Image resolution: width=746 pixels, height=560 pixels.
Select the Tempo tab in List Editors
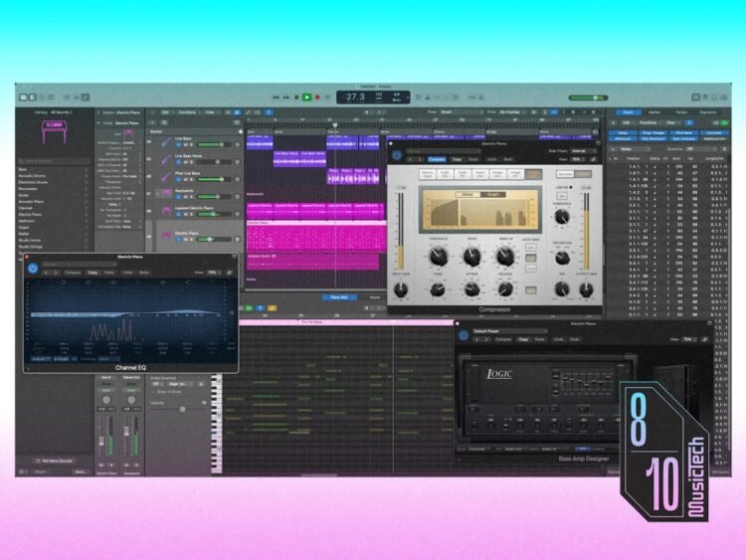681,112
